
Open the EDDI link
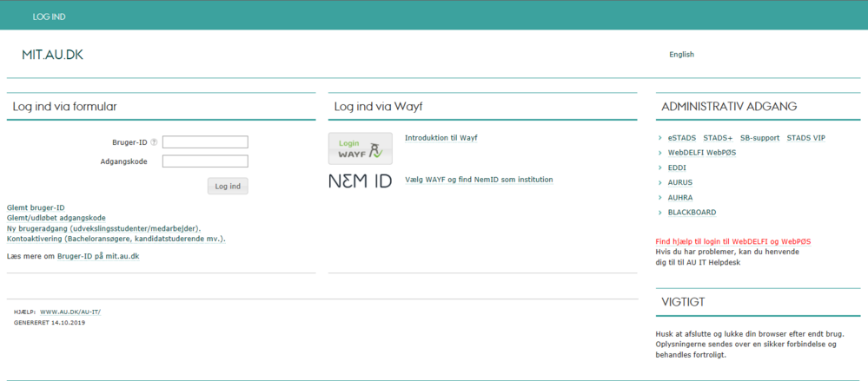coord(677,168)
